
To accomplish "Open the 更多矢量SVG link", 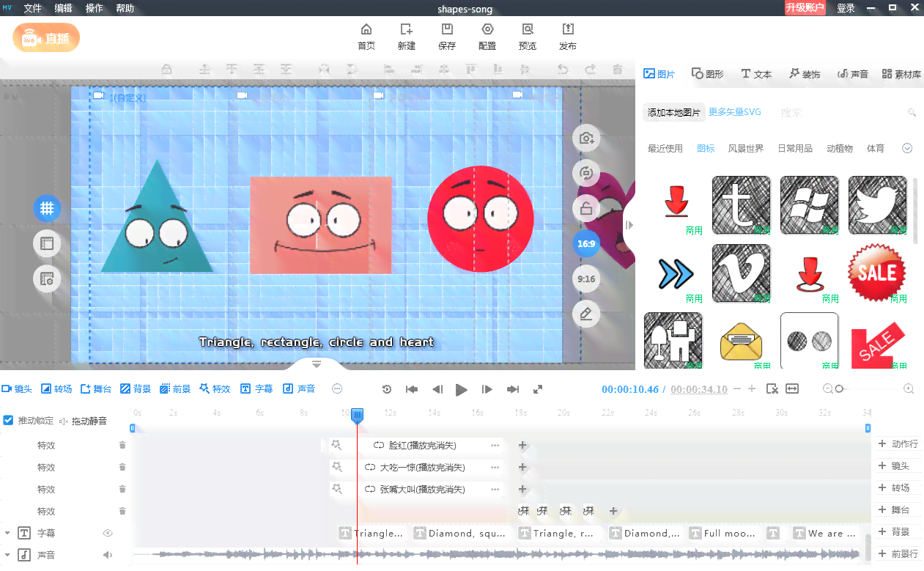I will [735, 112].
